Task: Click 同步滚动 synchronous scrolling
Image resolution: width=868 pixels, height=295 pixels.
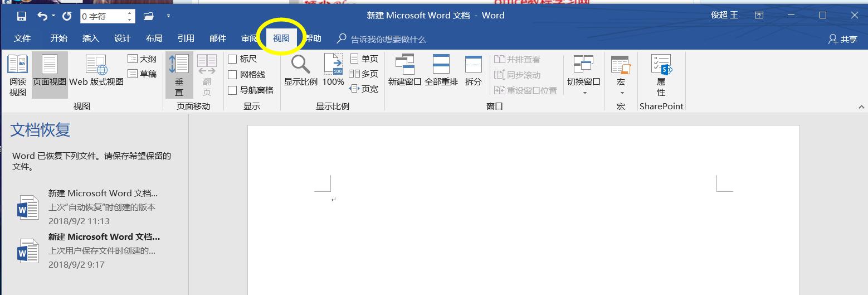Action: (518, 75)
